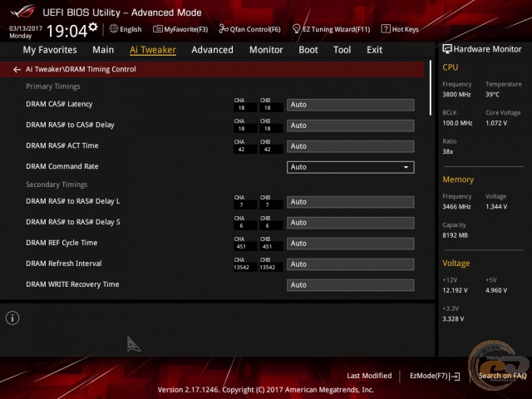Click the globe language icon
Image resolution: width=532 pixels, height=399 pixels.
pyautogui.click(x=114, y=29)
